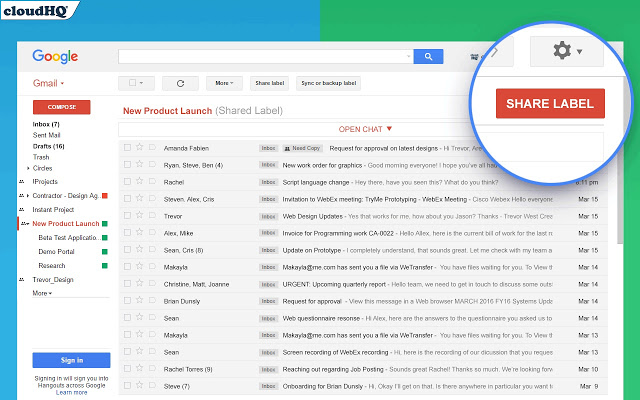Expand the Circles label in sidebar
640x400 pixels.
[29, 168]
